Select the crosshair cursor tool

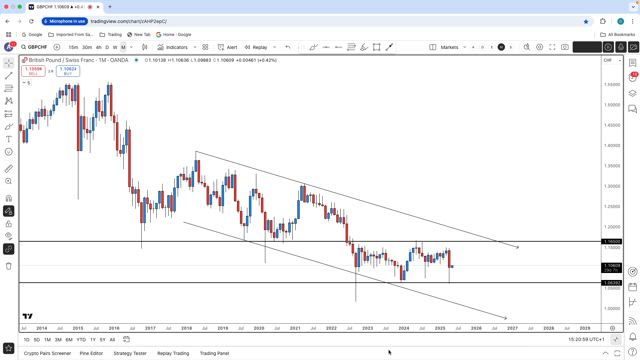pos(9,63)
